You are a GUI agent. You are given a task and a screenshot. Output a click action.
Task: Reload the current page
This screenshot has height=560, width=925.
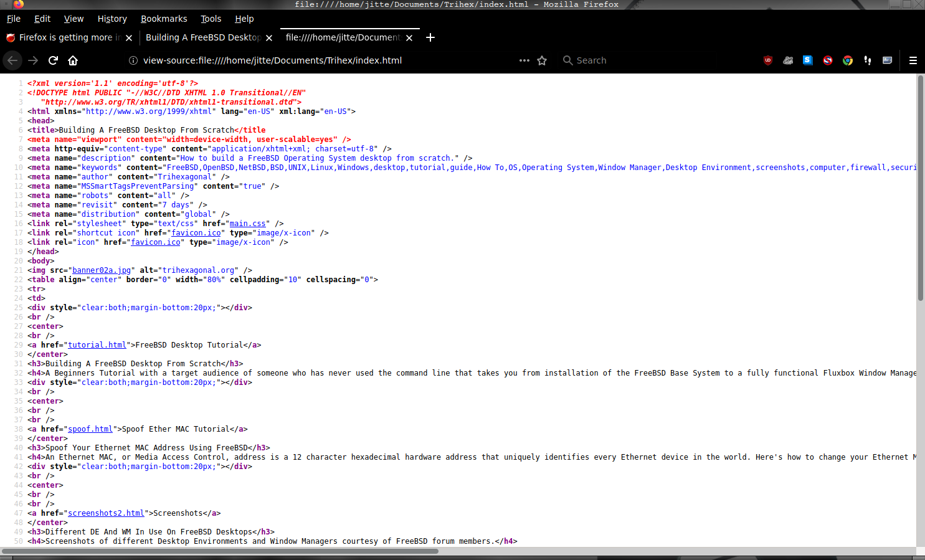click(53, 60)
